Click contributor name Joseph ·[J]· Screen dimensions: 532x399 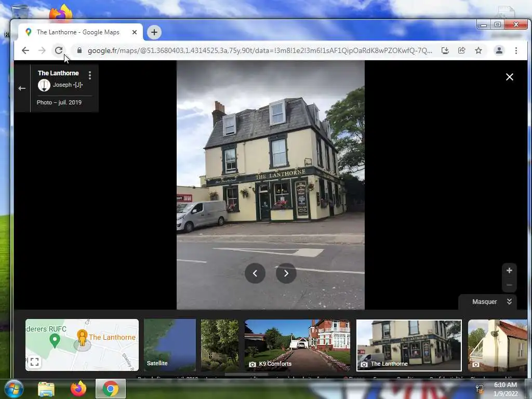68,85
